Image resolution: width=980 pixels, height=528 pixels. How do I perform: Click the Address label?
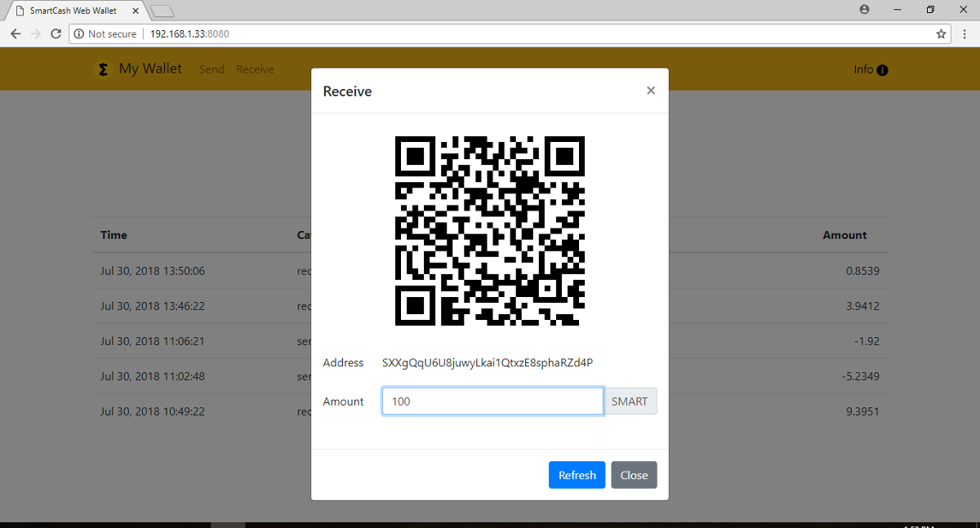point(343,362)
